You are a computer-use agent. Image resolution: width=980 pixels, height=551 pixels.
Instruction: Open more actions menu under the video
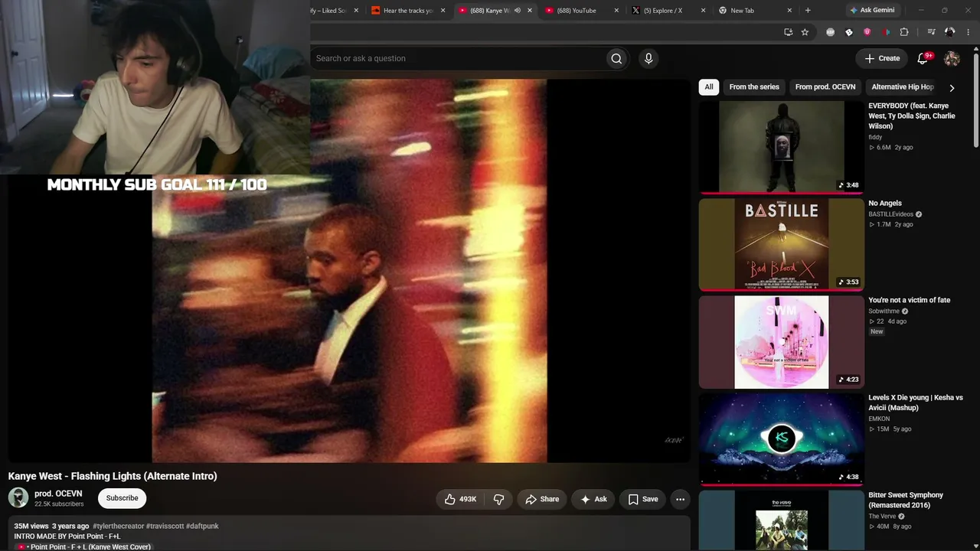(x=680, y=499)
